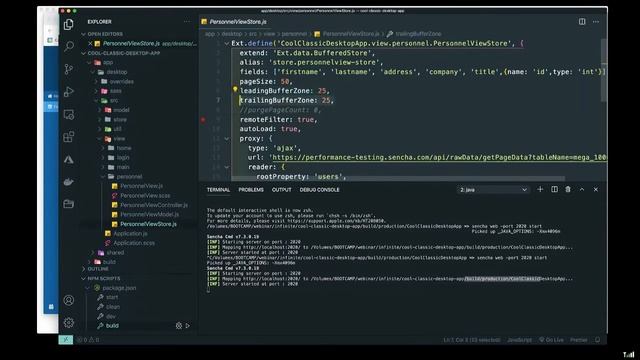Expand the overrides folder
This screenshot has width=640, height=360.
pyautogui.click(x=96, y=82)
